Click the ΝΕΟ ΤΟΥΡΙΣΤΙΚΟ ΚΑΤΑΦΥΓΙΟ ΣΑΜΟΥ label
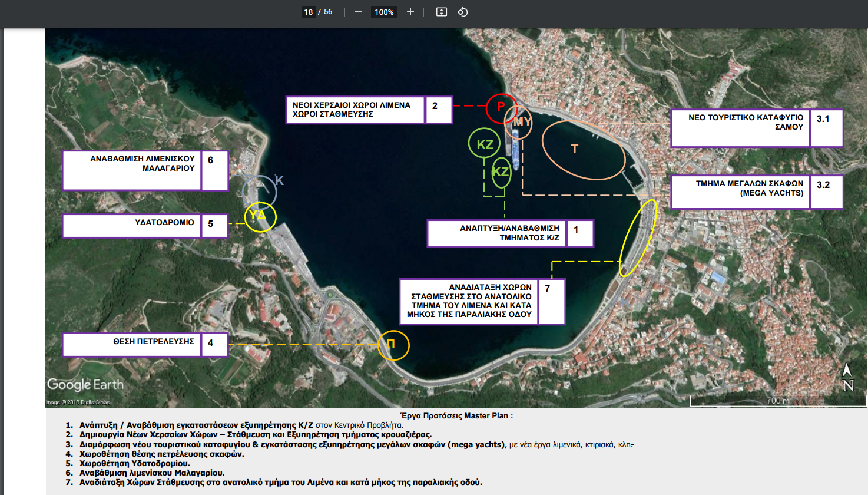The width and height of the screenshot is (868, 495). point(740,127)
